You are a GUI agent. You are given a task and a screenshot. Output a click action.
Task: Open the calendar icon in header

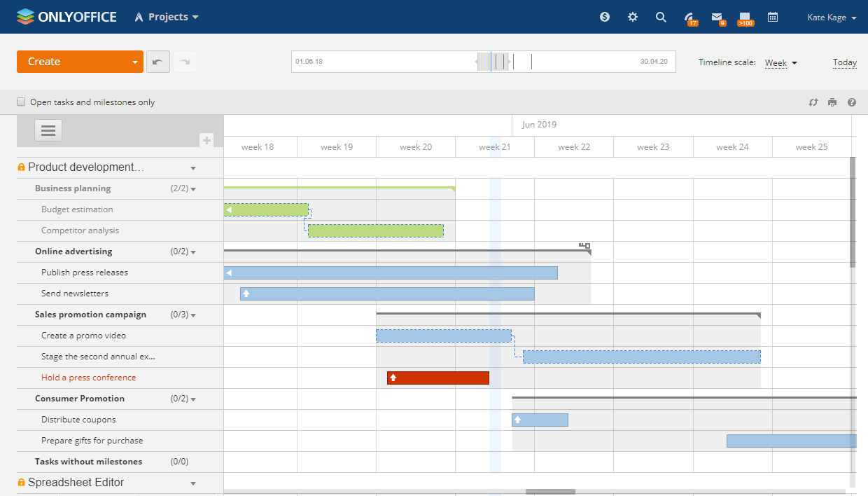(773, 17)
